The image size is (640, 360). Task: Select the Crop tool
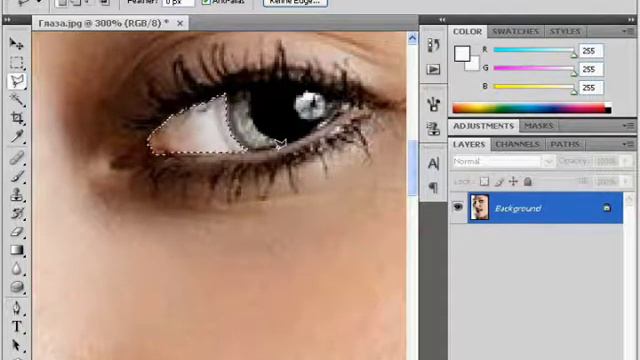pyautogui.click(x=17, y=118)
